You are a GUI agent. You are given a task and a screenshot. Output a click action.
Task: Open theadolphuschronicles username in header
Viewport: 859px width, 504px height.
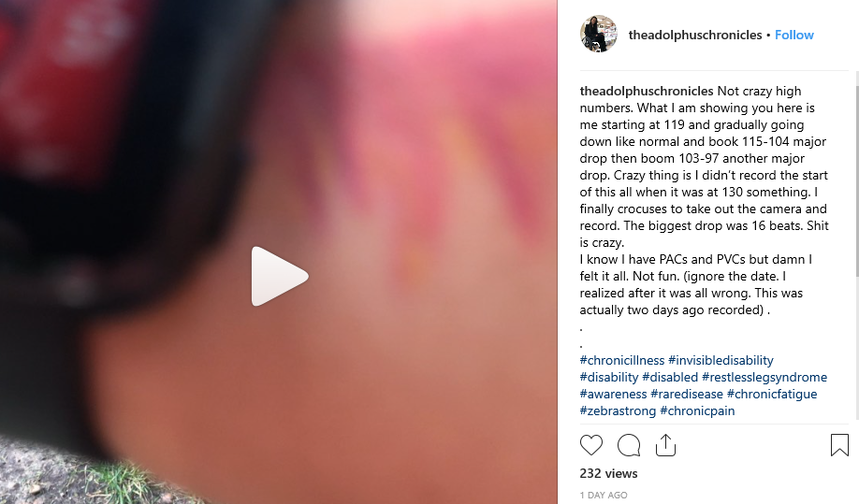coord(695,35)
